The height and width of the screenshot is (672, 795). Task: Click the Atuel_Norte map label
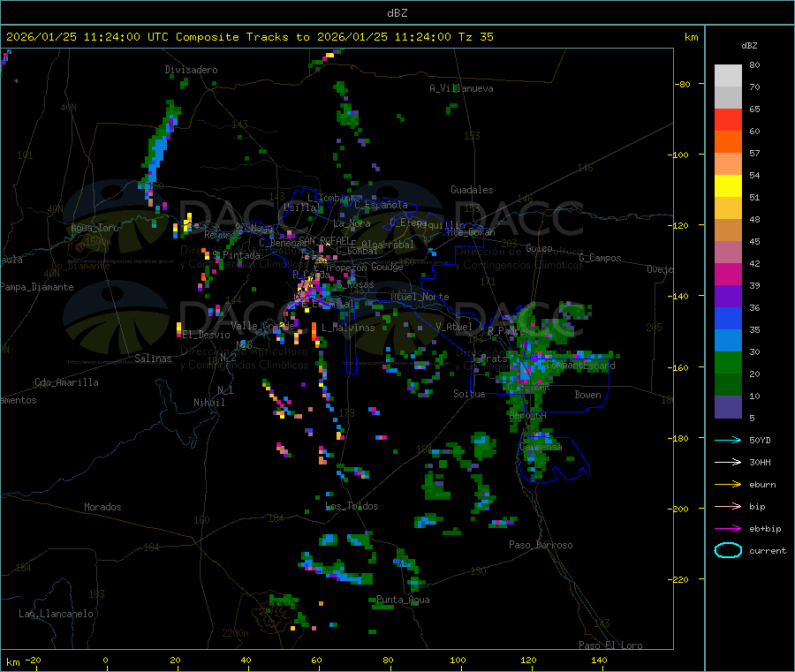[420, 297]
